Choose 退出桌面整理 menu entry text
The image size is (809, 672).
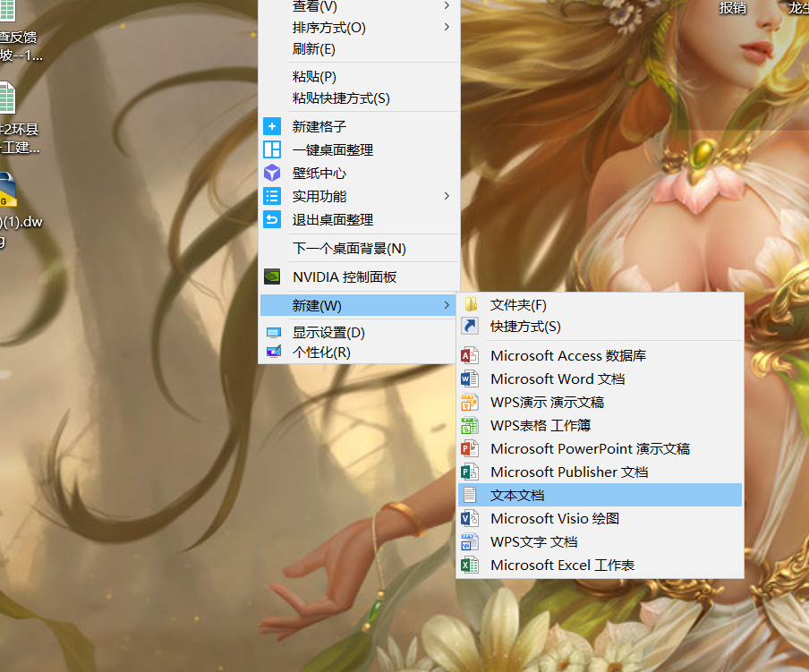pos(333,220)
